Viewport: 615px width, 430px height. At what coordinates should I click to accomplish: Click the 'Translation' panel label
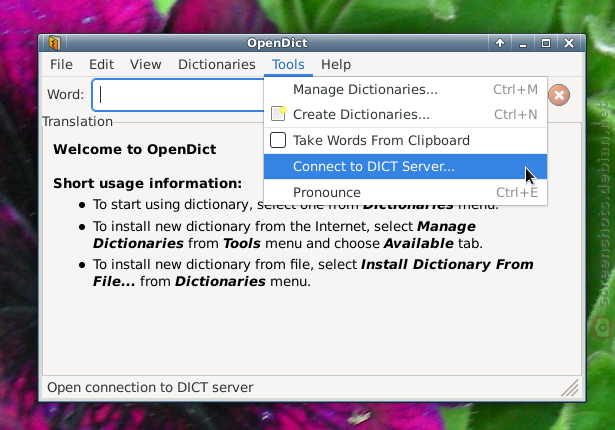click(x=77, y=122)
